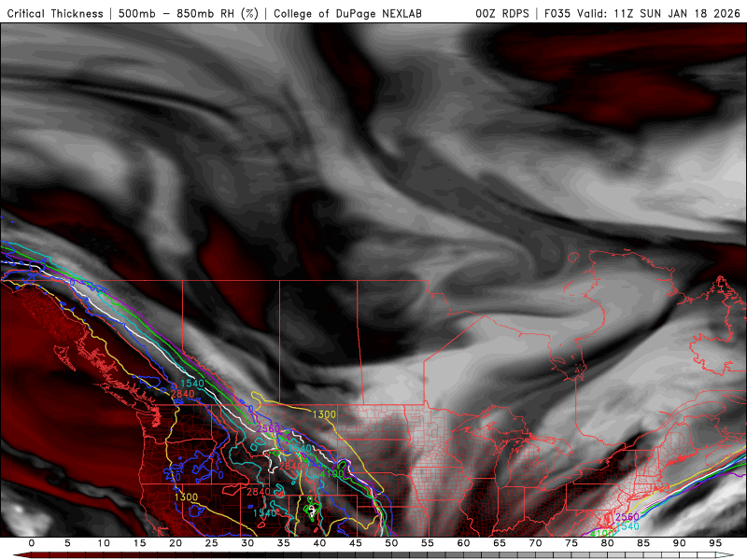Viewport: 747px width, 560px height.
Task: Select the 70 tick on the color scale
Action: [x=535, y=543]
